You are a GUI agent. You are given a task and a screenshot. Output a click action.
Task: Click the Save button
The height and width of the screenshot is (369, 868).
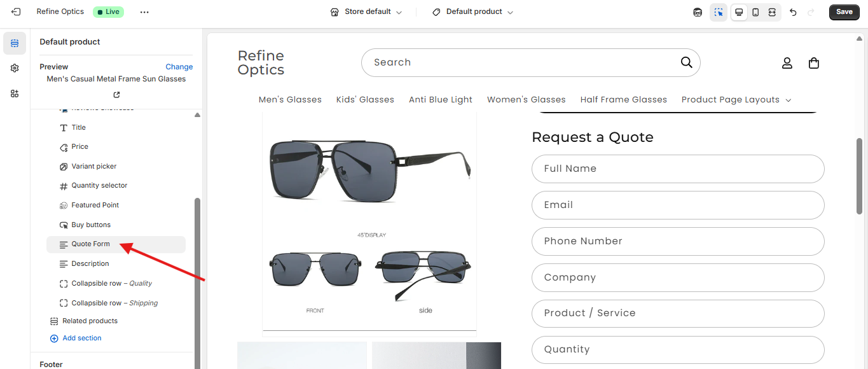[x=844, y=12]
